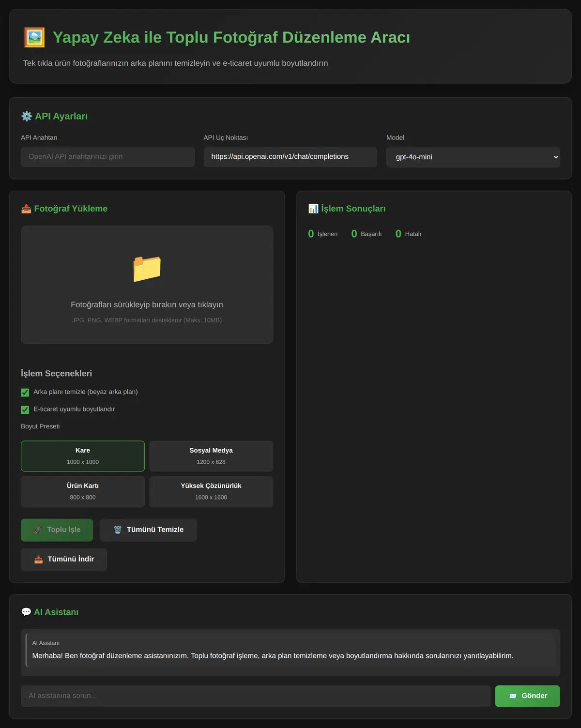This screenshot has height=728, width=581.
Task: Click the bar chart icon beside İşlem Sonuçları
Action: [313, 209]
